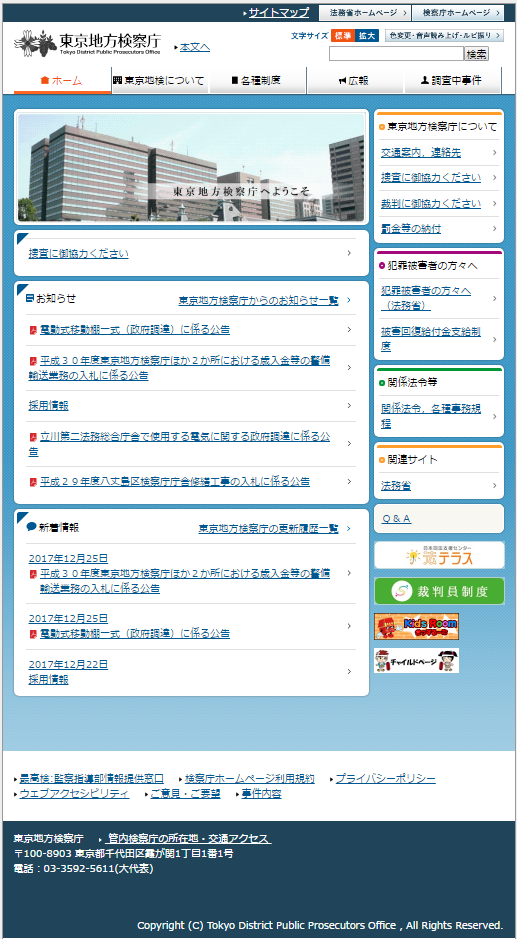Set text size to 拡大
Screen dimensions: 517x939
pos(367,36)
